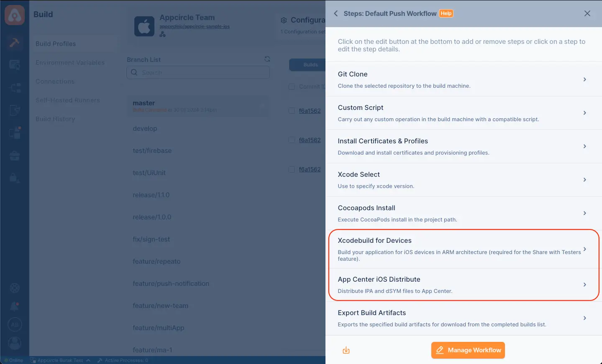
Task: Refresh the Branch List with the reload icon
Action: 267,59
